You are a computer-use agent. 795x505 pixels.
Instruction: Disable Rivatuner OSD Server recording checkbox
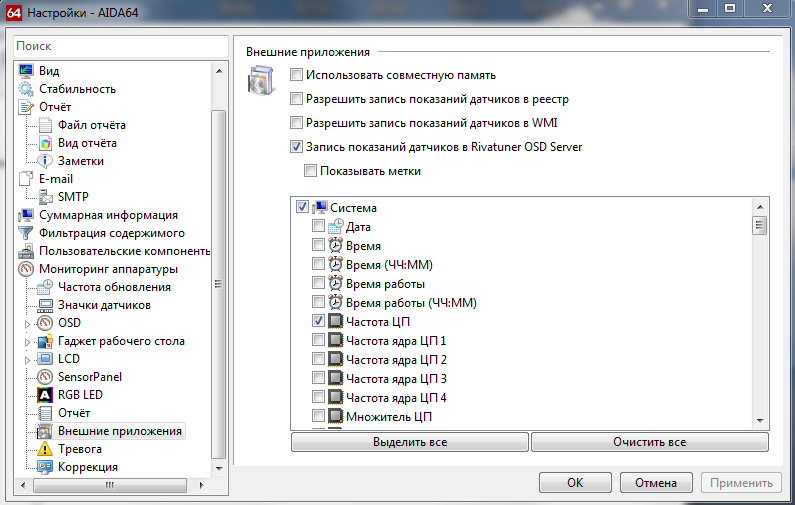296,147
